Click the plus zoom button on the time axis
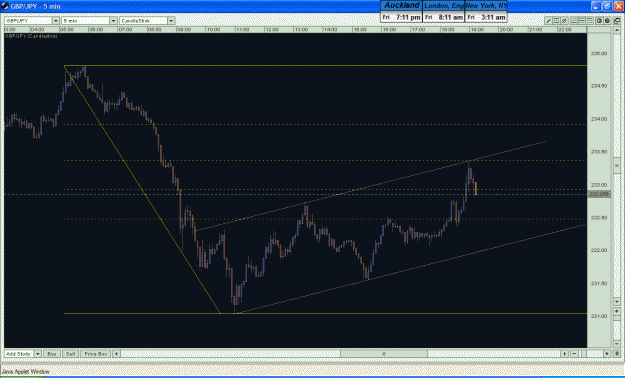 coord(607,353)
